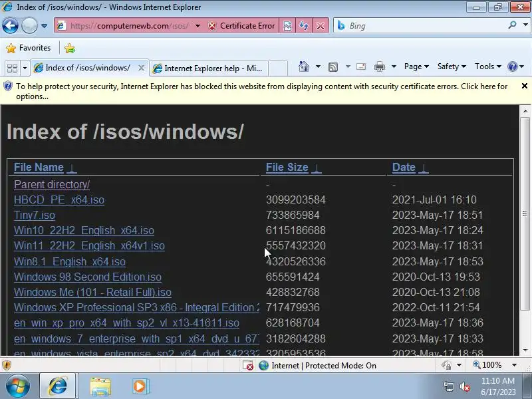Expand the feeds dropdown arrow
Screen dimensions: 532x399
pyautogui.click(x=348, y=66)
